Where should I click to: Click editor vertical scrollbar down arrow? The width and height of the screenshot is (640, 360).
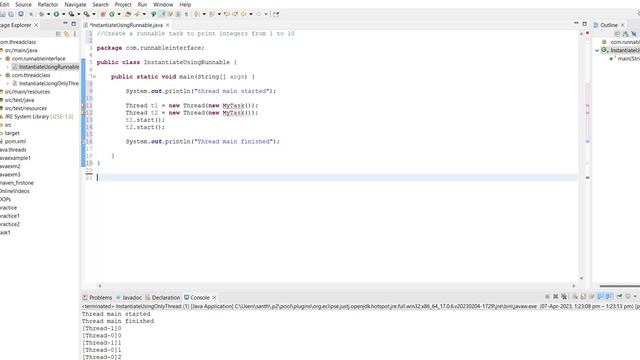(581, 278)
